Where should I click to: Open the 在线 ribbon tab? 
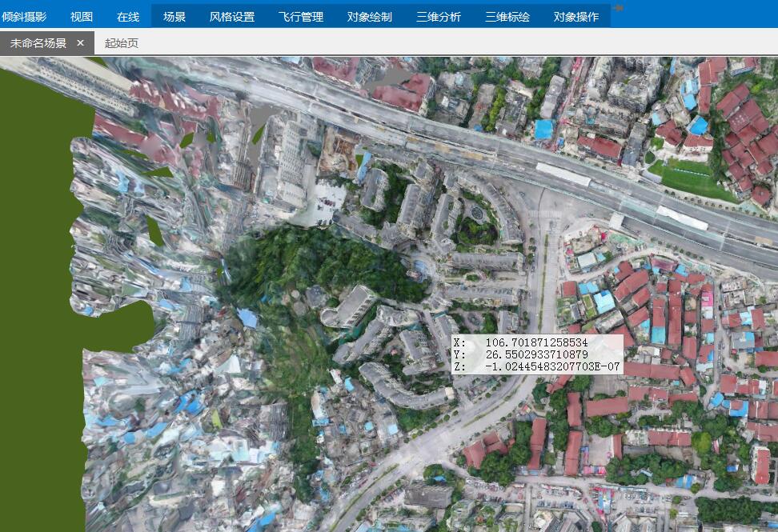(128, 17)
